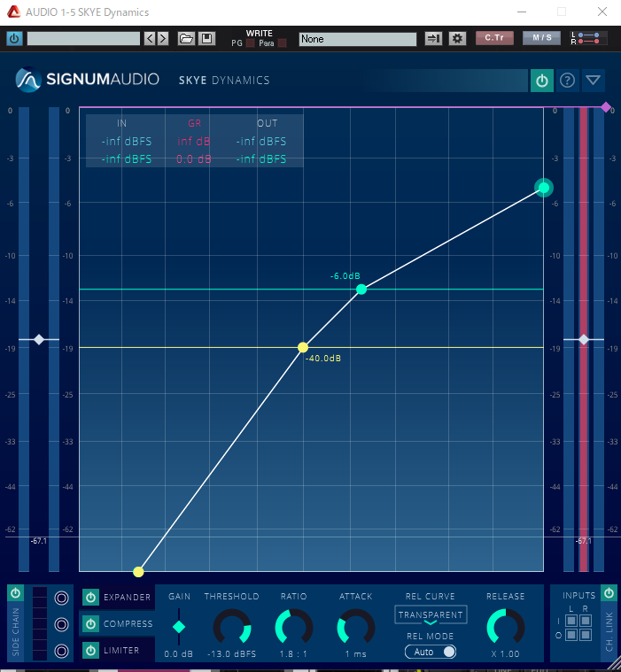Image resolution: width=621 pixels, height=672 pixels.
Task: Toggle the Limiter power button
Action: tap(90, 651)
